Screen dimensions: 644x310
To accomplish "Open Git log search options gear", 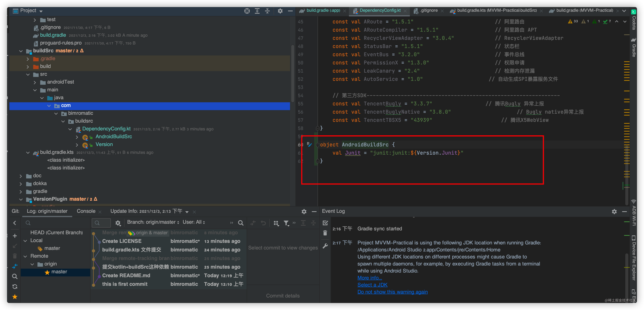I will coord(118,223).
